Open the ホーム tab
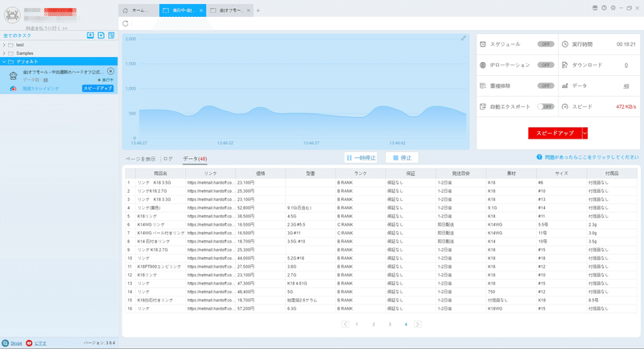Viewport: 644px width, 349px height. pos(138,10)
